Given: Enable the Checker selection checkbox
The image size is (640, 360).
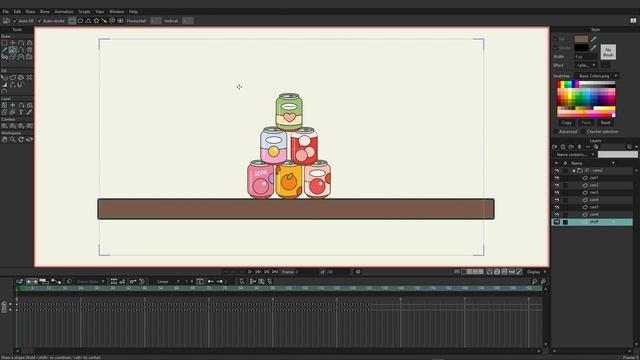Looking at the screenshot, I should click(x=583, y=131).
